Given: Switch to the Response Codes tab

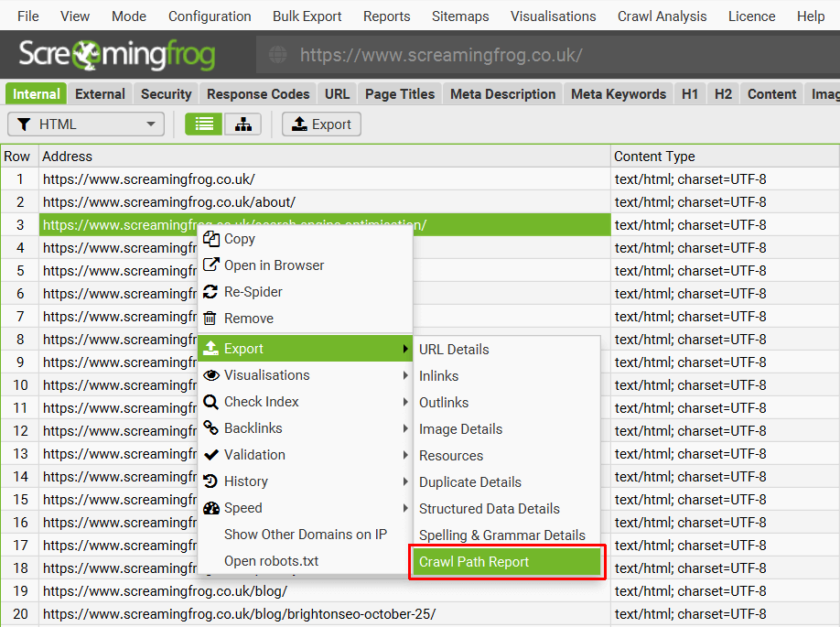Looking at the screenshot, I should click(258, 94).
